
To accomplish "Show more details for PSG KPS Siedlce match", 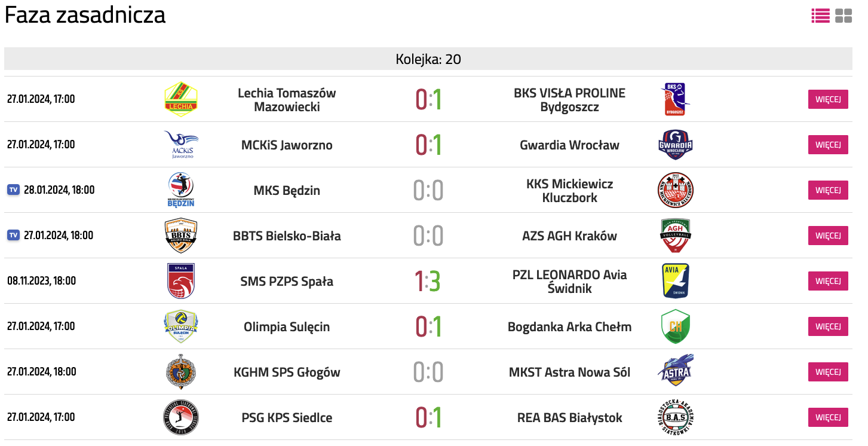I will coord(828,417).
